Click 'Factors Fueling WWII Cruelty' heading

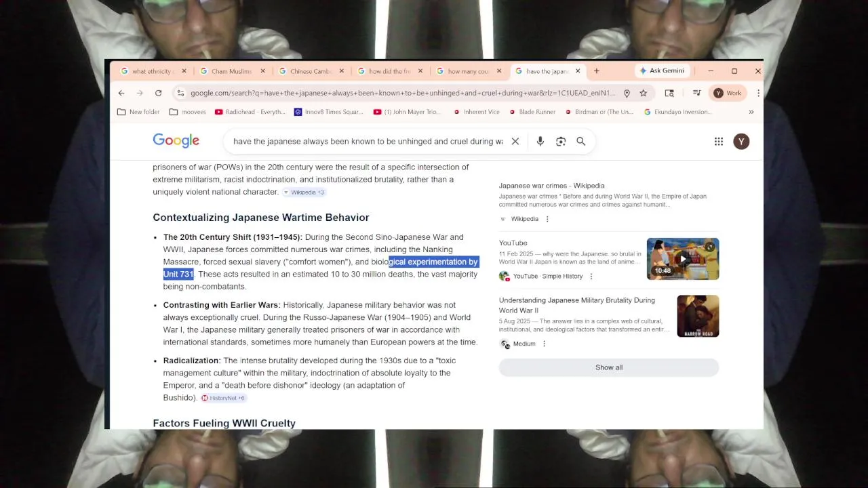224,423
